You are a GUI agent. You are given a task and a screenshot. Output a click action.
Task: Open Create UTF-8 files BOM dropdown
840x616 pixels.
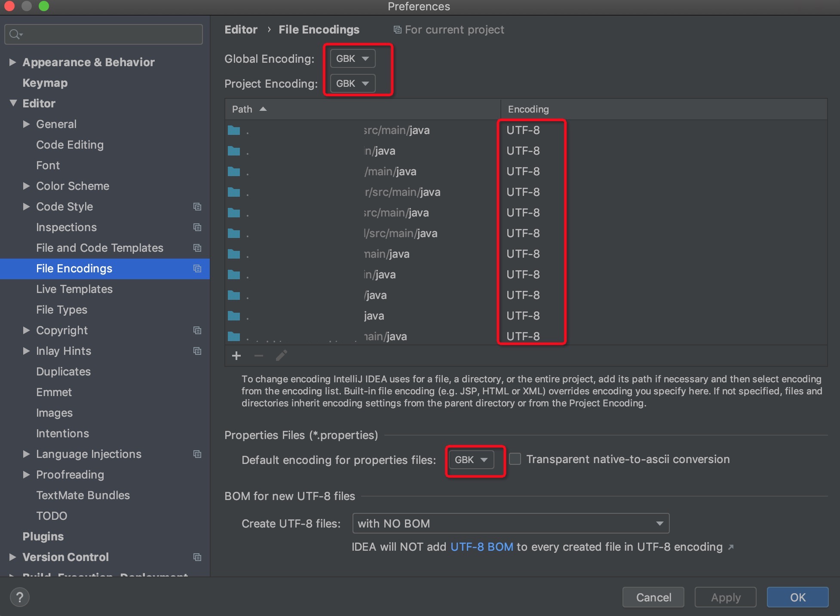tap(510, 523)
